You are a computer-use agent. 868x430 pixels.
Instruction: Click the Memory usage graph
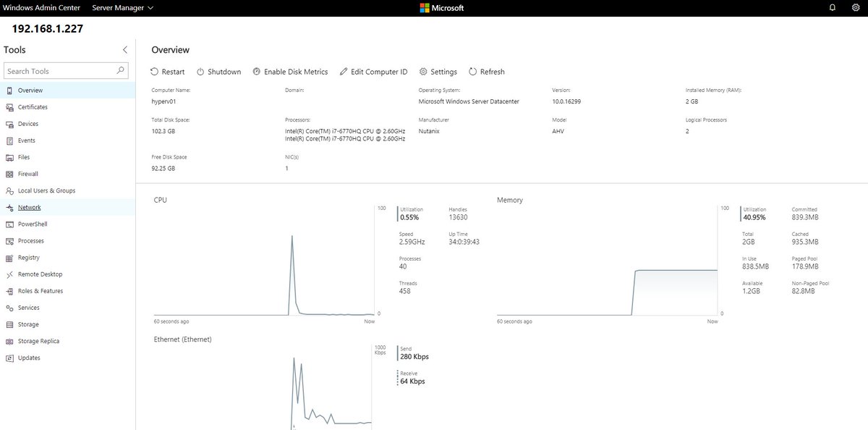(x=608, y=261)
